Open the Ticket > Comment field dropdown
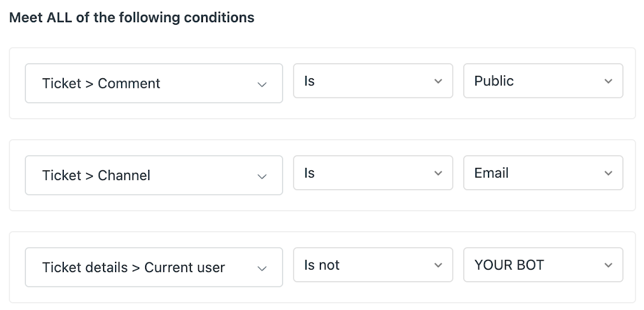The width and height of the screenshot is (644, 310). [153, 84]
